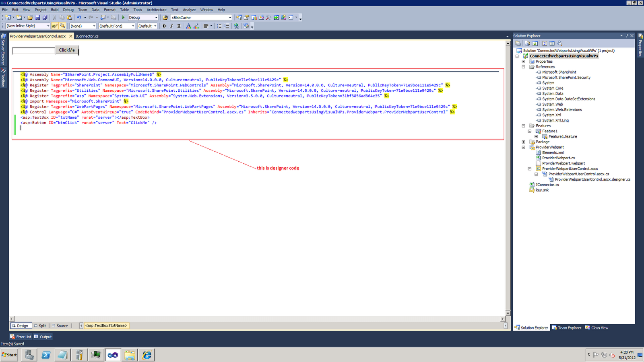This screenshot has height=362, width=644.
Task: Click the View Code icon in Solution Explorer
Action: tap(545, 43)
